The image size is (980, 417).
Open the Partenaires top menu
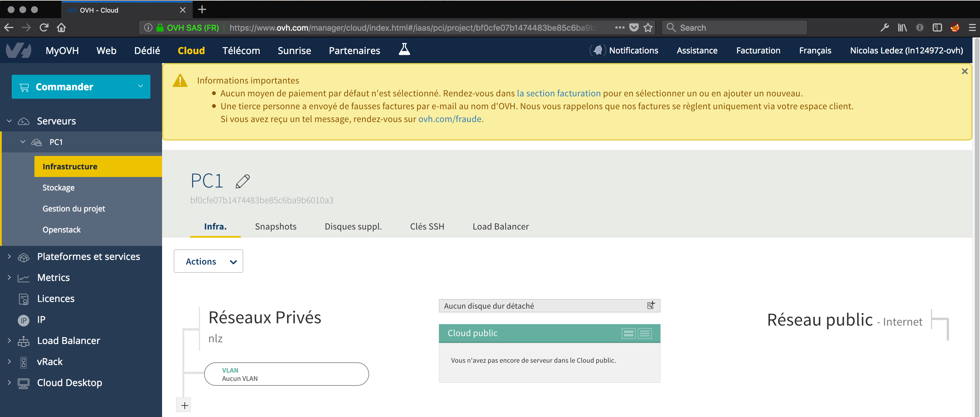pyautogui.click(x=354, y=50)
